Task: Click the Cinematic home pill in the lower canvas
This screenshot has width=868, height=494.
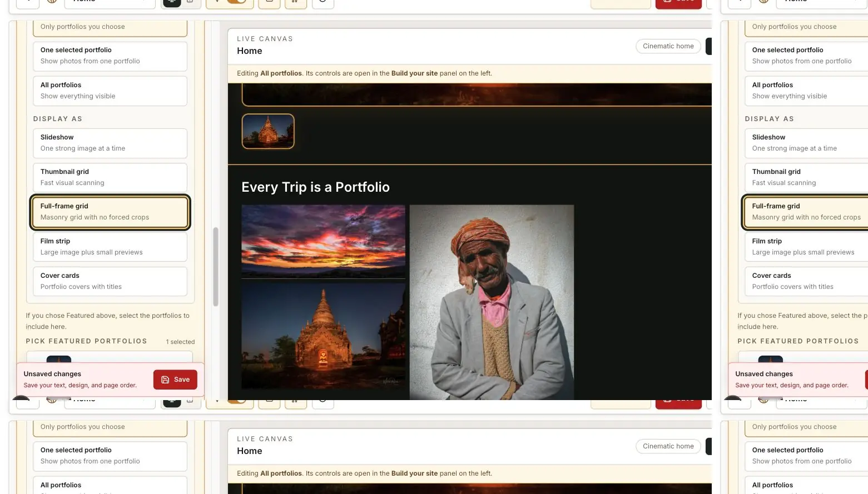Action: [668, 446]
